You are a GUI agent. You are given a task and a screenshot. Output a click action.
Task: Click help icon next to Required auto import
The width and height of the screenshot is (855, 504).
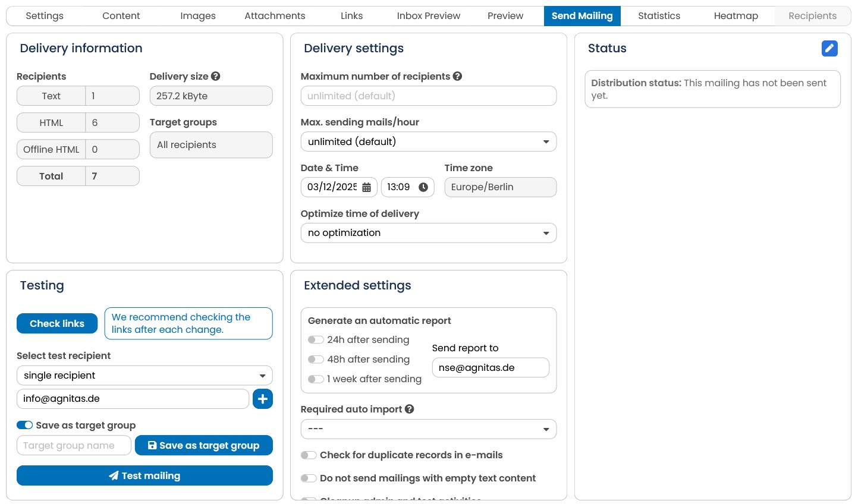tap(409, 409)
